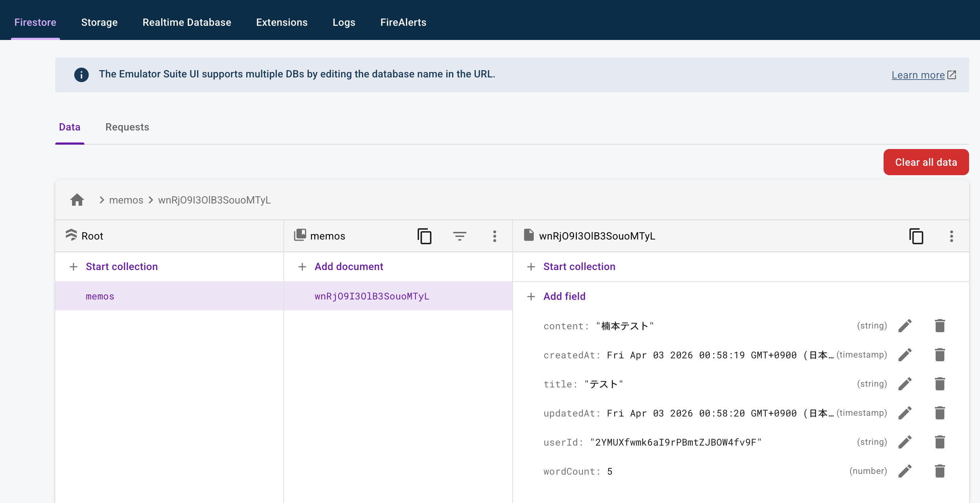This screenshot has width=980, height=503.
Task: Open the Logs tab
Action: pos(343,22)
